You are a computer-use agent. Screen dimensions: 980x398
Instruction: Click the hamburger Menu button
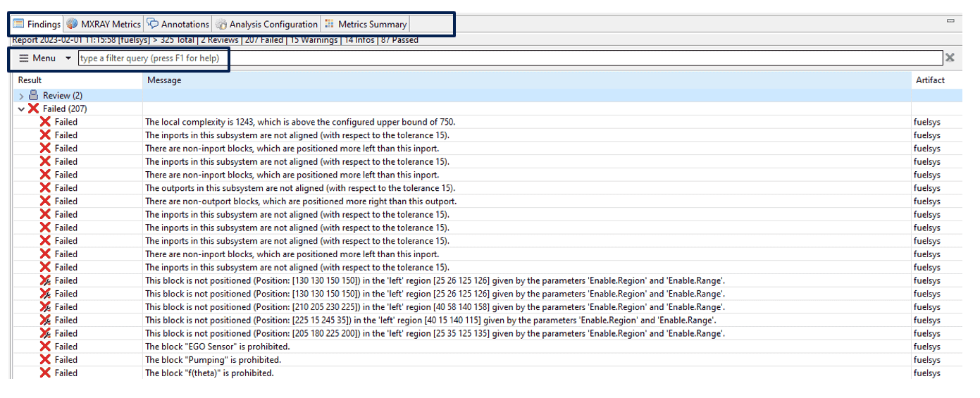37,58
